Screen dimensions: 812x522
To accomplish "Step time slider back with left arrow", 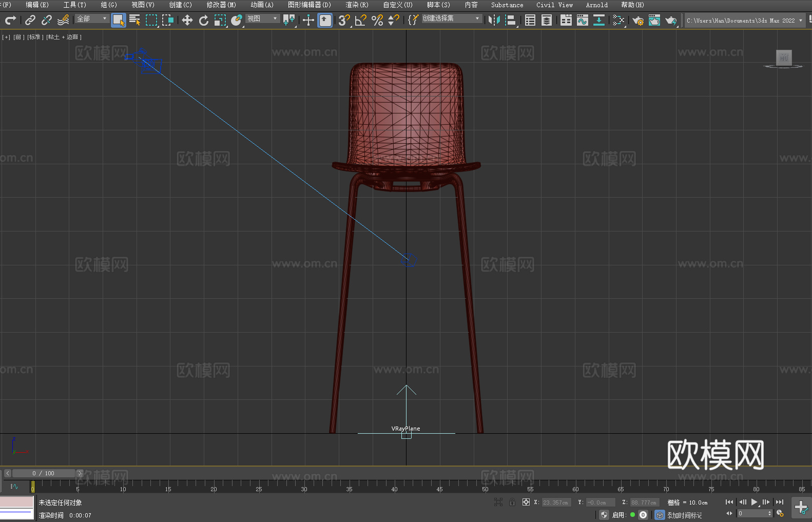I will [x=7, y=473].
